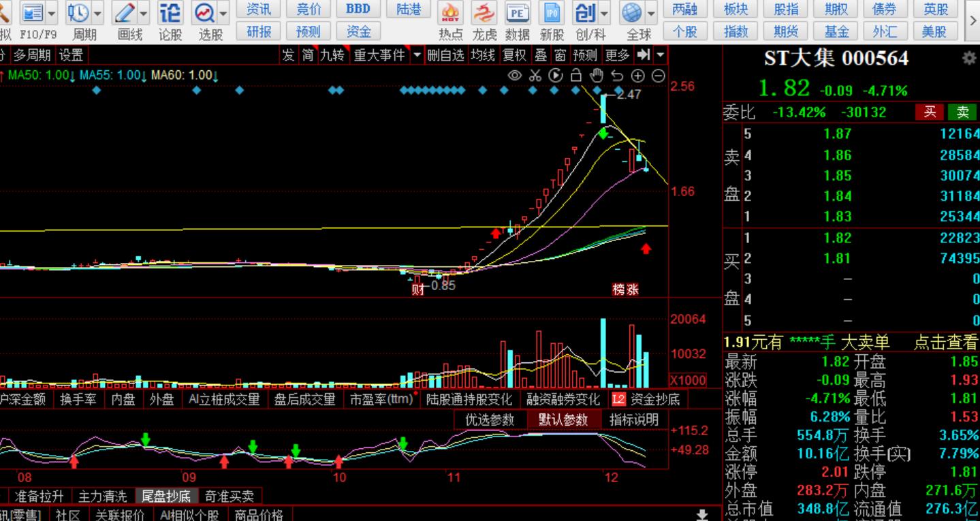Toggle the eye visibility icon on chart
This screenshot has height=521, width=980.
515,76
